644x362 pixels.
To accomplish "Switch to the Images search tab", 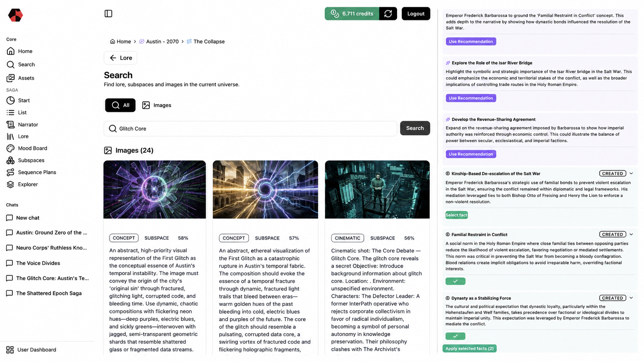I will pyautogui.click(x=157, y=105).
